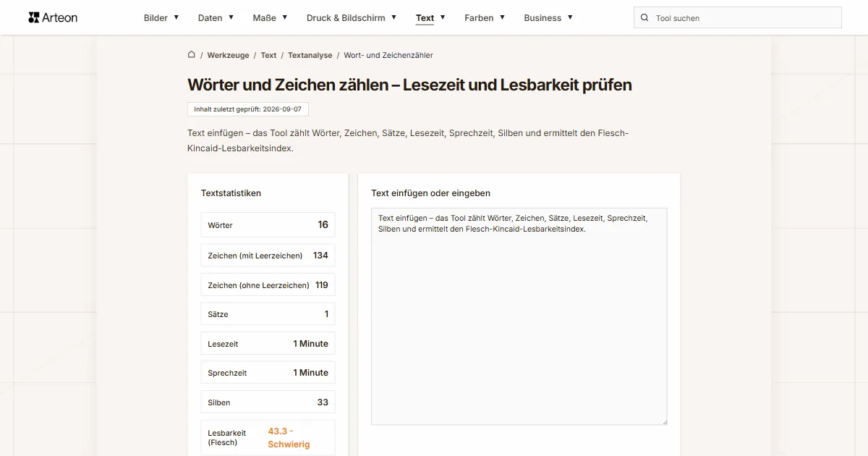Go to Werkzeuge breadcrumb link

228,55
